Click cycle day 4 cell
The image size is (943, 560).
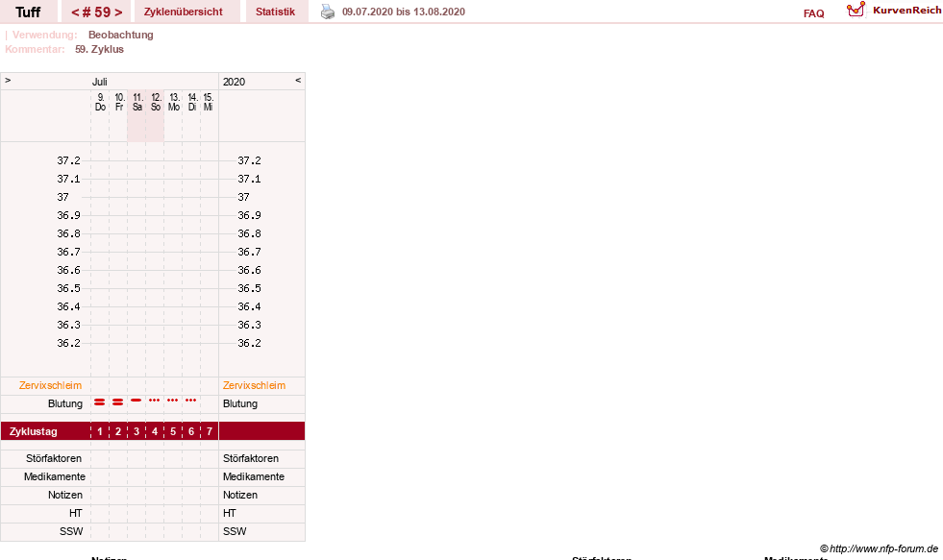click(155, 431)
